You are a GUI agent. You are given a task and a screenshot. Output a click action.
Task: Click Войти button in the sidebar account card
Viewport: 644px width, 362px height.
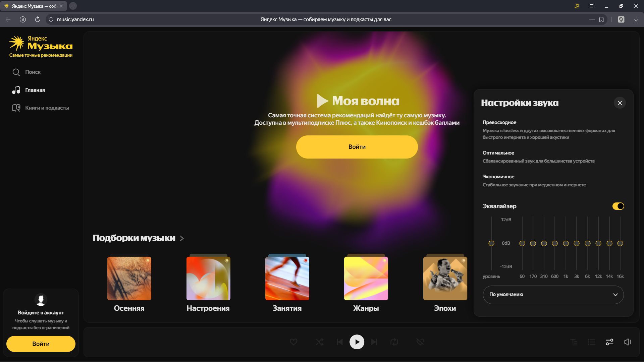point(41,344)
